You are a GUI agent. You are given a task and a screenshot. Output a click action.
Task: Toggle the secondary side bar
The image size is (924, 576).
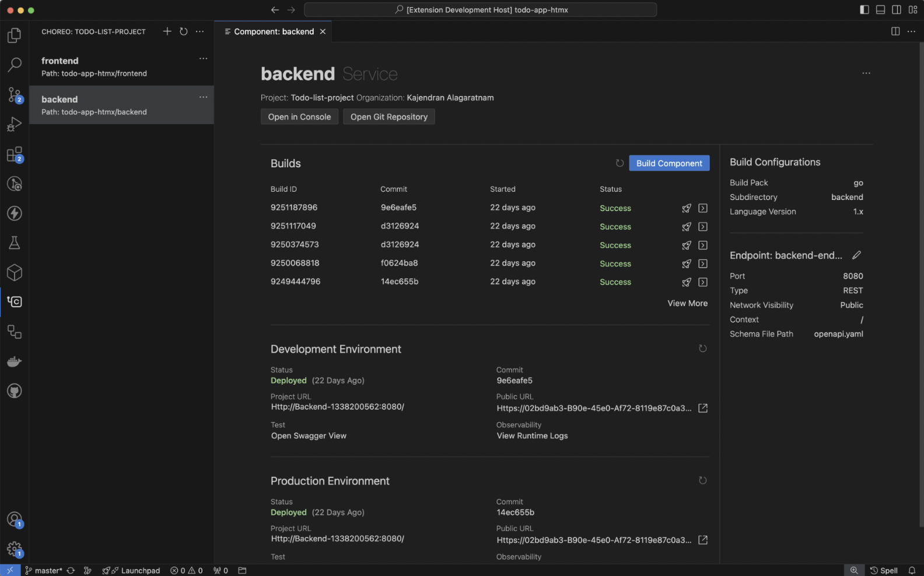(x=897, y=10)
